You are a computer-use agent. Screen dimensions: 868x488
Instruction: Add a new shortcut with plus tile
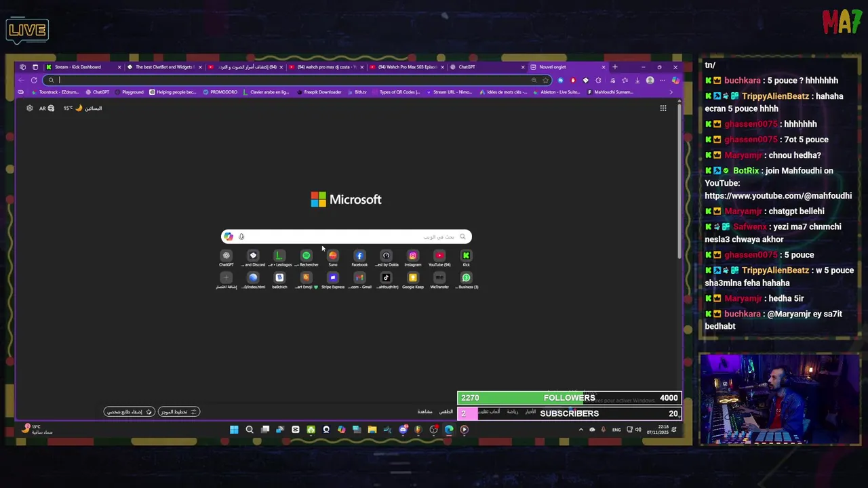click(226, 279)
